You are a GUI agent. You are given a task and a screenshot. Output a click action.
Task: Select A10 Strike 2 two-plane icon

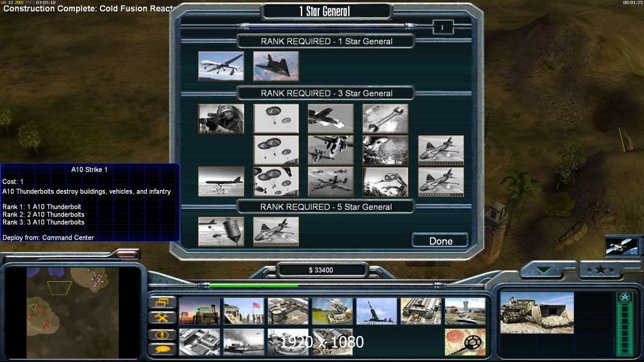[330, 150]
